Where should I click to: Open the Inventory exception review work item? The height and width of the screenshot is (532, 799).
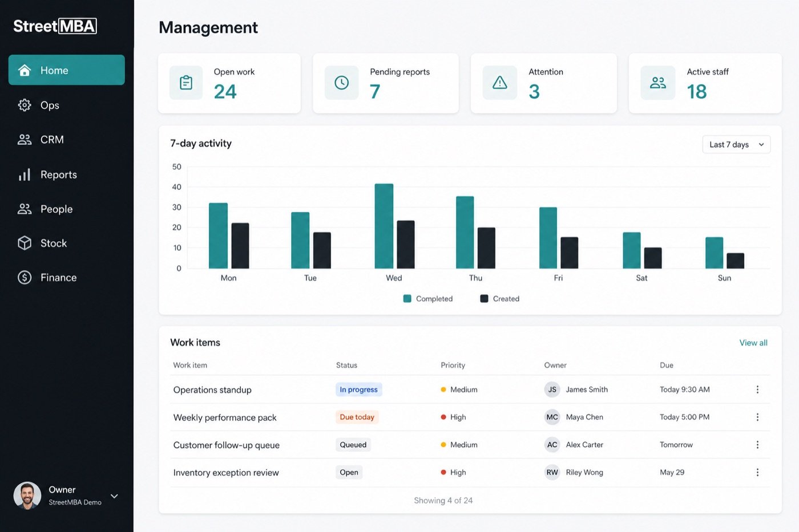[x=226, y=472]
